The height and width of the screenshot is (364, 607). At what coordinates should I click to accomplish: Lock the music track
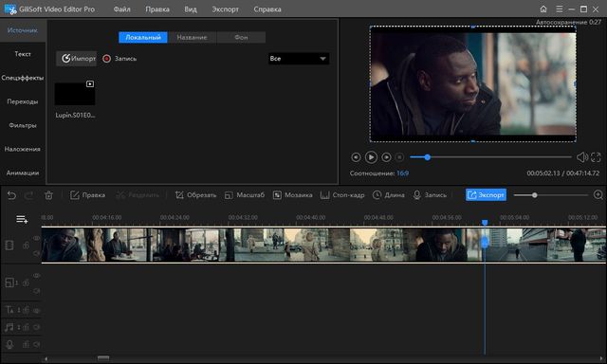coord(26,328)
